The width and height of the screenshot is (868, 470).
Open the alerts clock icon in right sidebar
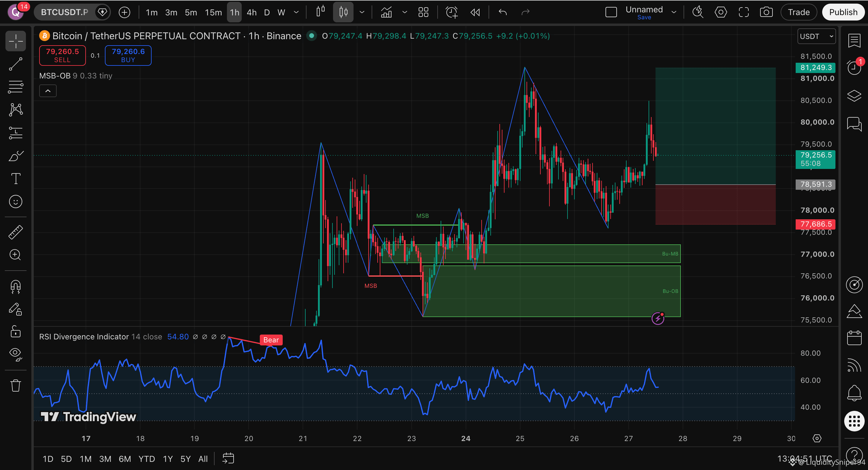tap(854, 67)
